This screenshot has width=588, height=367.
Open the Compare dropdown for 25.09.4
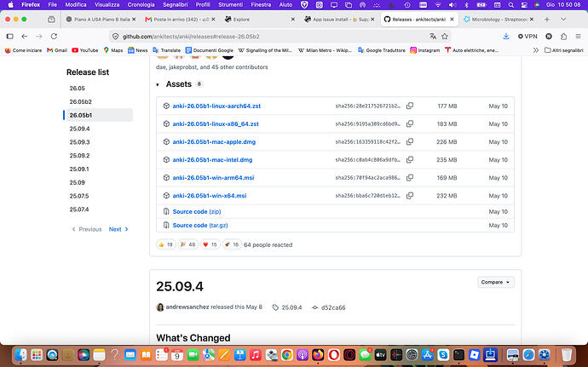tap(495, 283)
